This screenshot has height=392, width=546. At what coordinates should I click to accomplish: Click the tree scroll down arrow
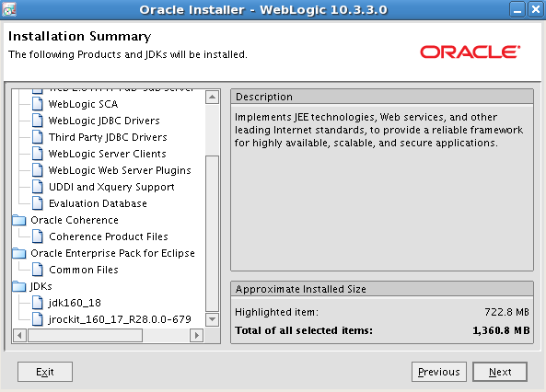click(212, 319)
